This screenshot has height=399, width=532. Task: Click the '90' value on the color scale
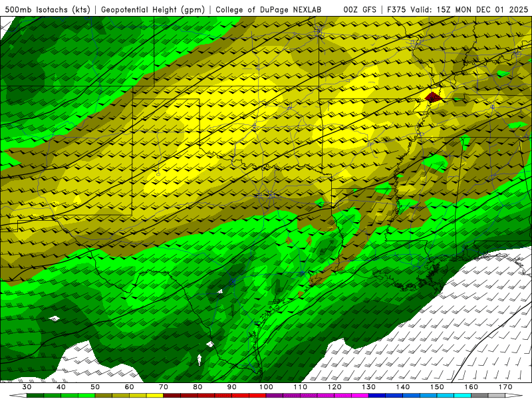click(231, 387)
